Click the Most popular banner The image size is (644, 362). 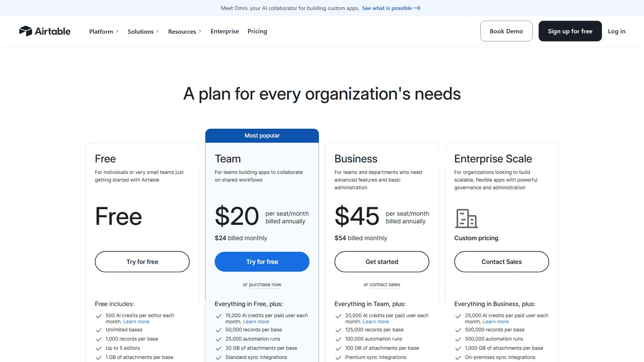[x=262, y=136]
